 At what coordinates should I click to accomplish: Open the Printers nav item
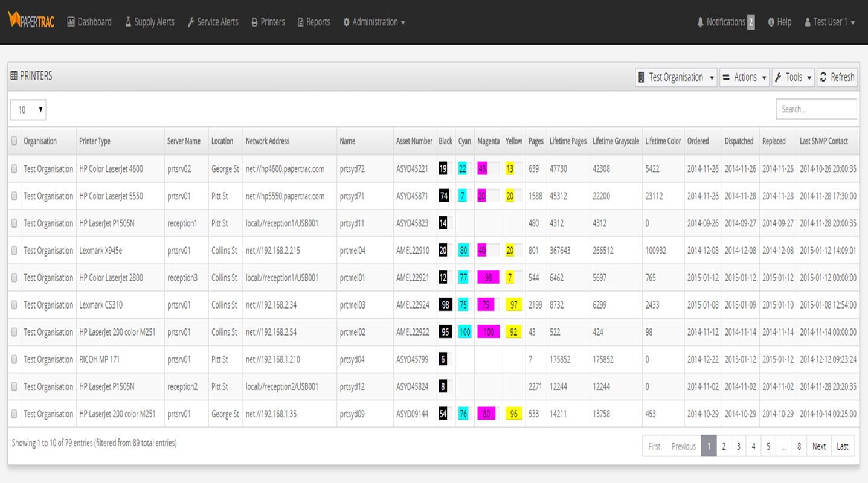coord(268,22)
